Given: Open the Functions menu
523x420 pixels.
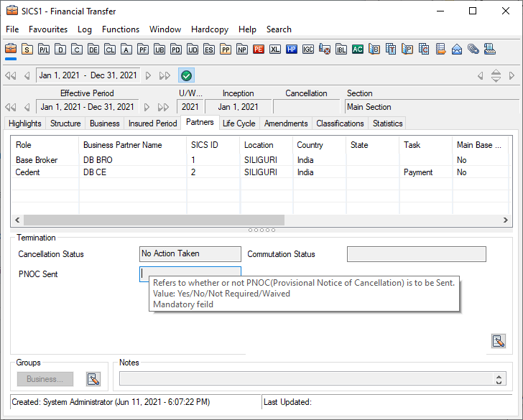Looking at the screenshot, I should click(121, 29).
